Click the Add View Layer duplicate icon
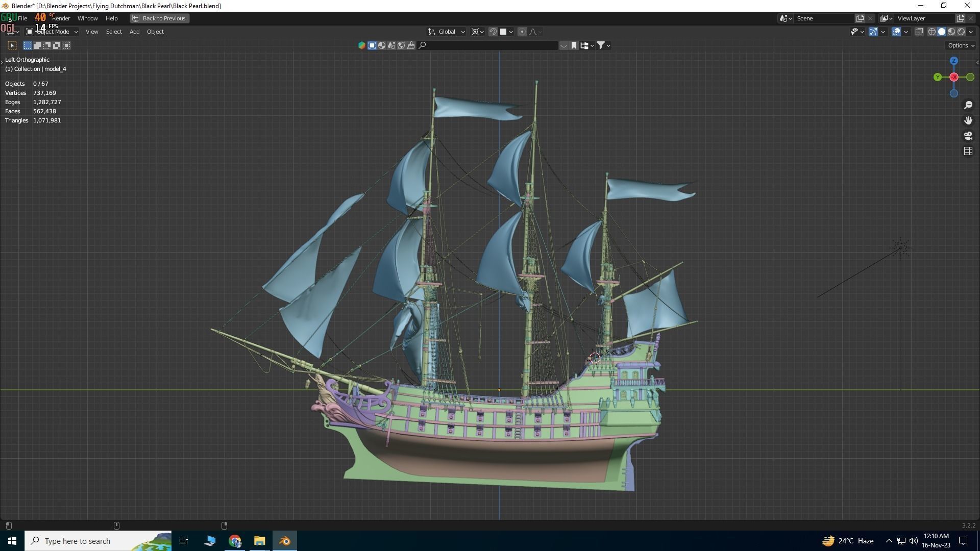Screen dimensions: 980x551 960,18
